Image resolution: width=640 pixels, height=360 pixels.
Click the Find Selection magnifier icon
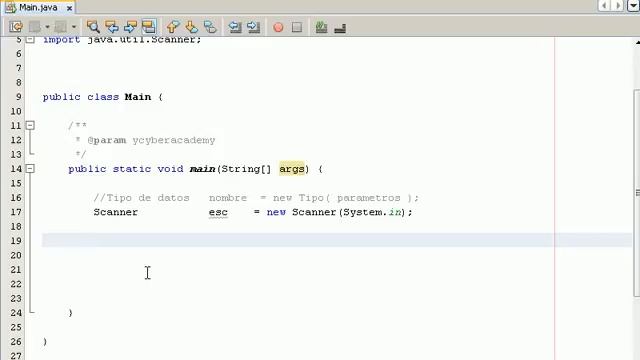93,27
